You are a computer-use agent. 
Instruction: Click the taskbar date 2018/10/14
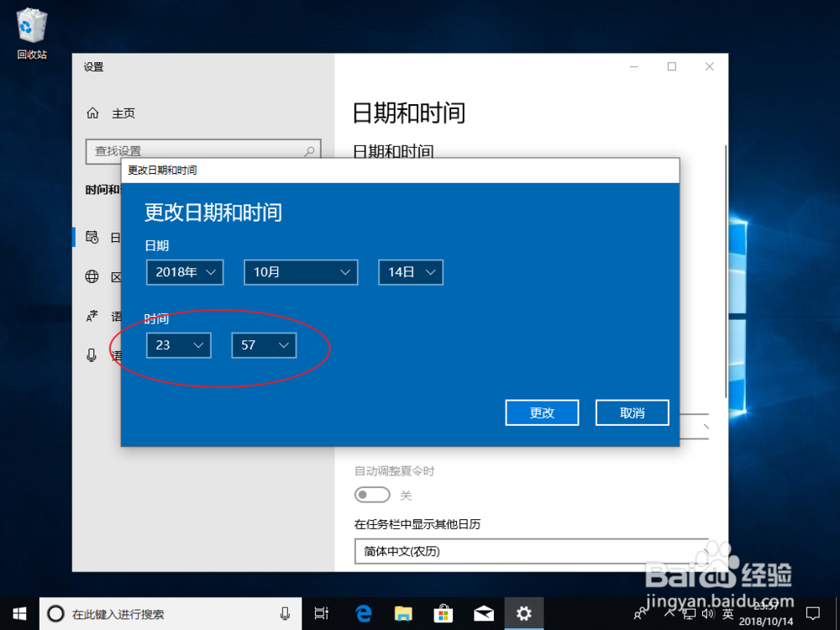click(766, 622)
